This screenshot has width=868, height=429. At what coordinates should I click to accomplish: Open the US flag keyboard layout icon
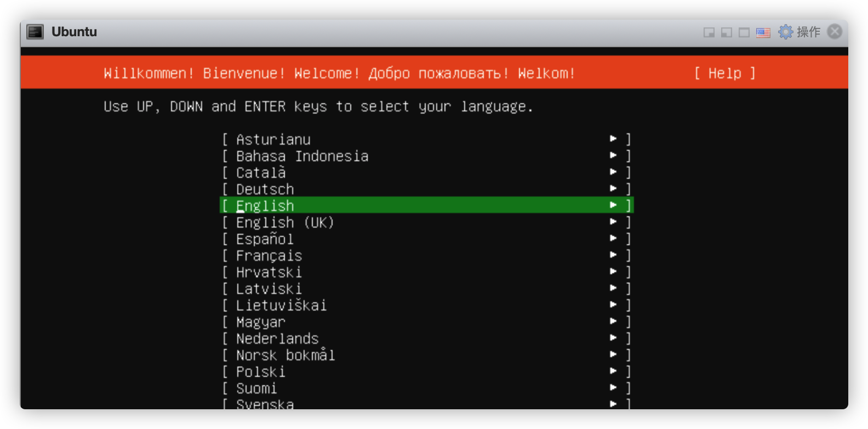click(x=763, y=33)
